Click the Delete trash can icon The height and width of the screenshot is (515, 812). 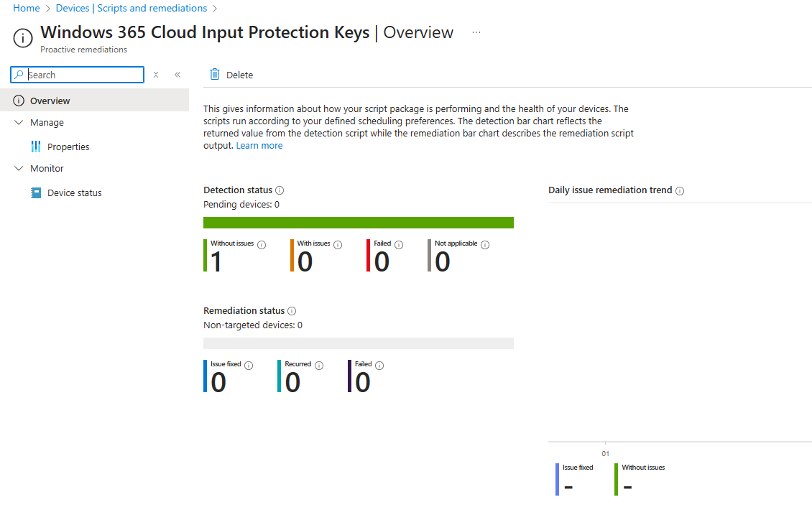coord(214,75)
